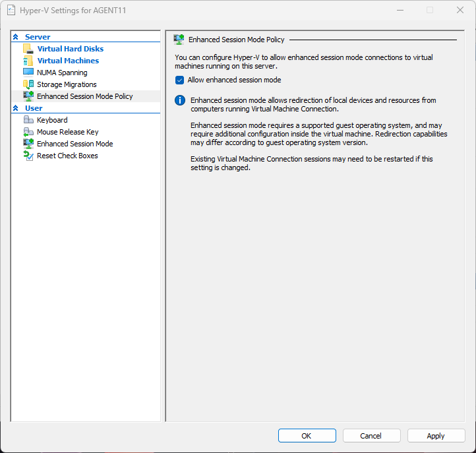The height and width of the screenshot is (453, 476).
Task: Click the Storage Migrations icon
Action: point(28,84)
